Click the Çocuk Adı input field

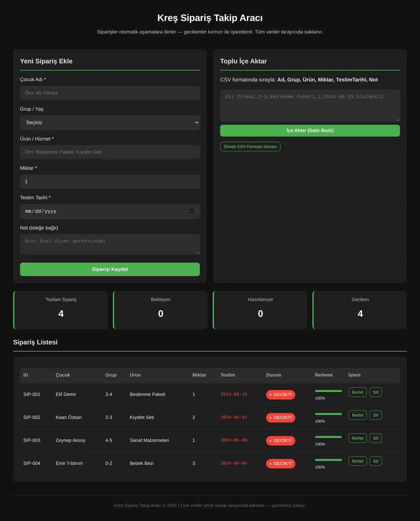click(110, 93)
